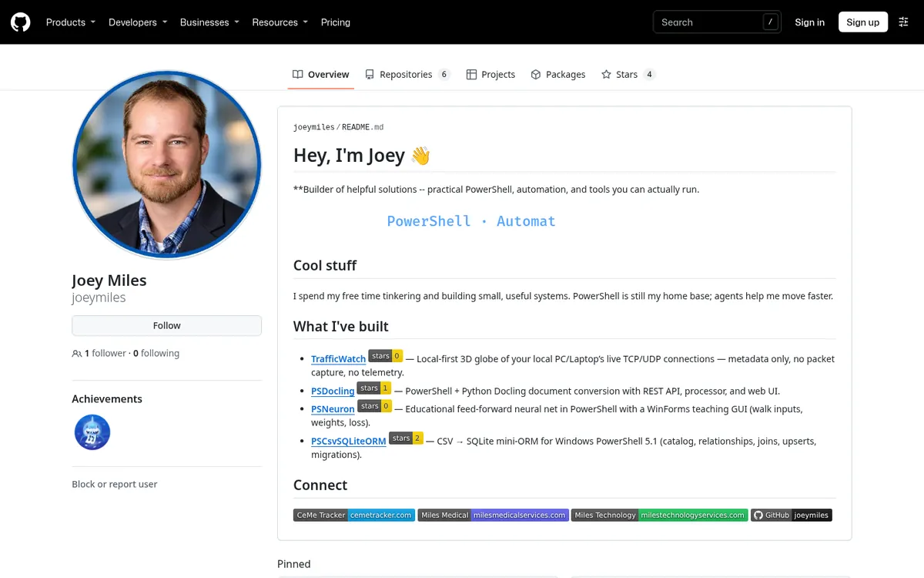The image size is (924, 578).
Task: Click the TrafficWatch stars badge
Action: point(386,356)
